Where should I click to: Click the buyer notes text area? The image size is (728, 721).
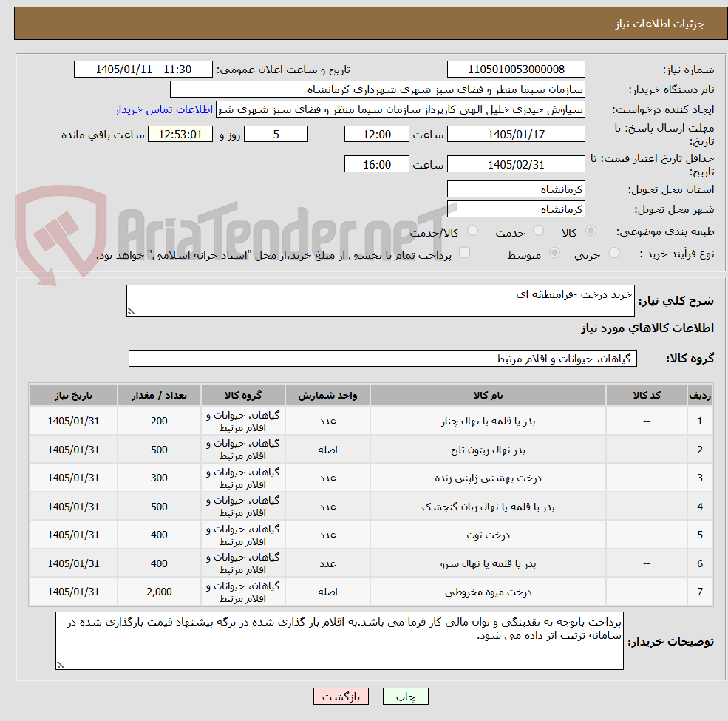click(x=339, y=640)
